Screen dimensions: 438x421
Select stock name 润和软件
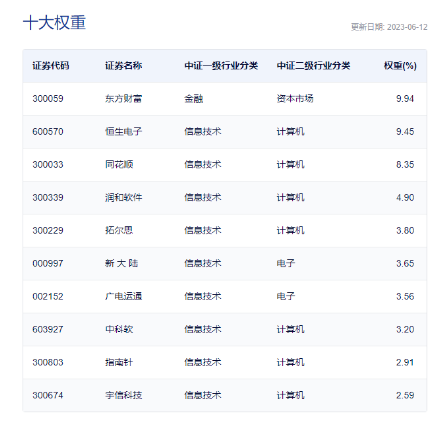click(124, 198)
